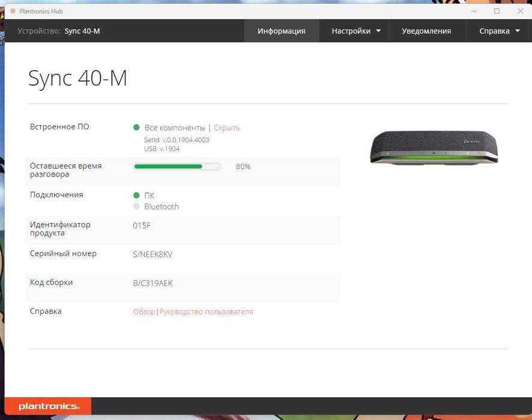Click the talk time remaining progress bar

(177, 166)
